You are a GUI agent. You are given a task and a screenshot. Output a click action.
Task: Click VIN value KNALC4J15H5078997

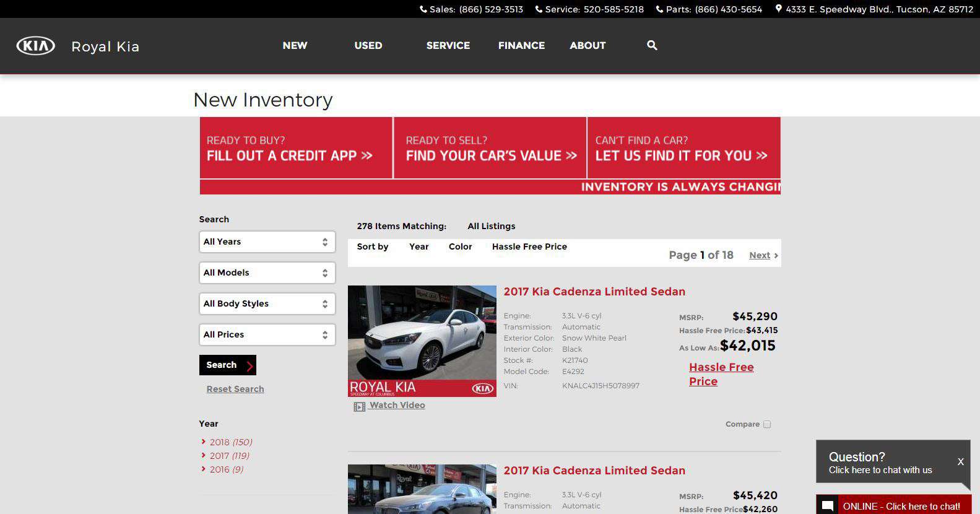pyautogui.click(x=601, y=386)
